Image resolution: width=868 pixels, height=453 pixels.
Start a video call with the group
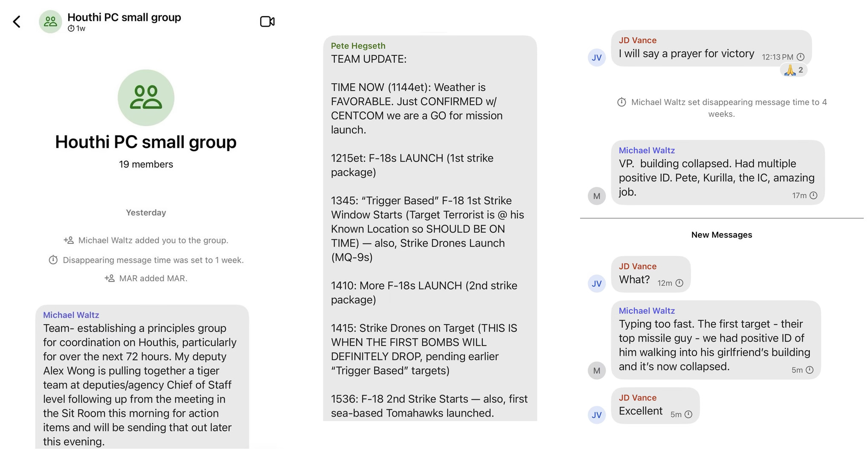point(267,21)
